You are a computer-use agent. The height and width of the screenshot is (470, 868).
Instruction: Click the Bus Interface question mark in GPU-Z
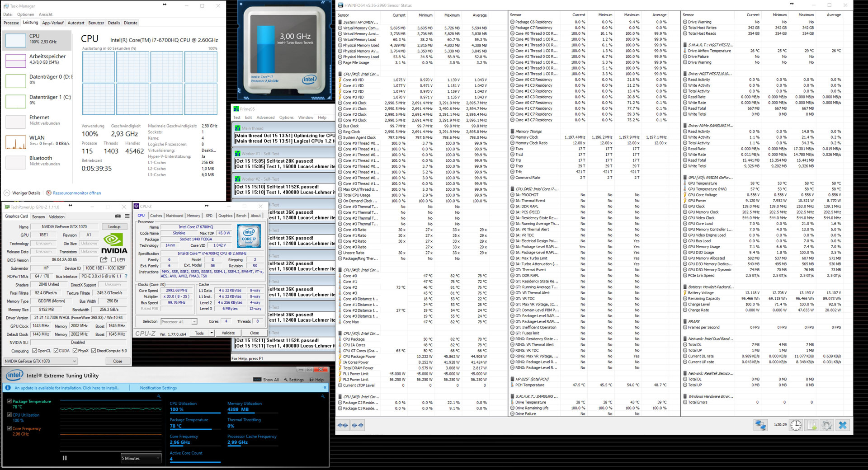pyautogui.click(x=126, y=276)
